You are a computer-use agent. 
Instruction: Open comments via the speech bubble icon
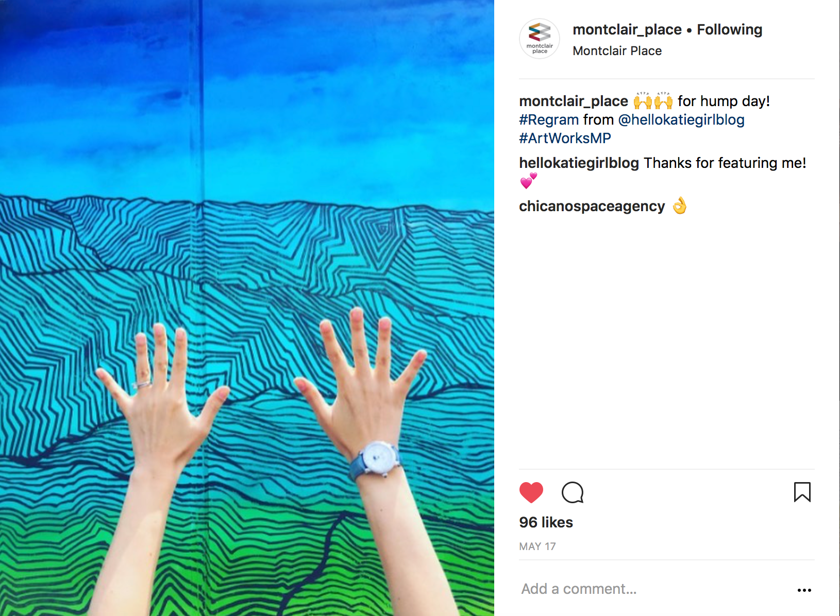[573, 492]
